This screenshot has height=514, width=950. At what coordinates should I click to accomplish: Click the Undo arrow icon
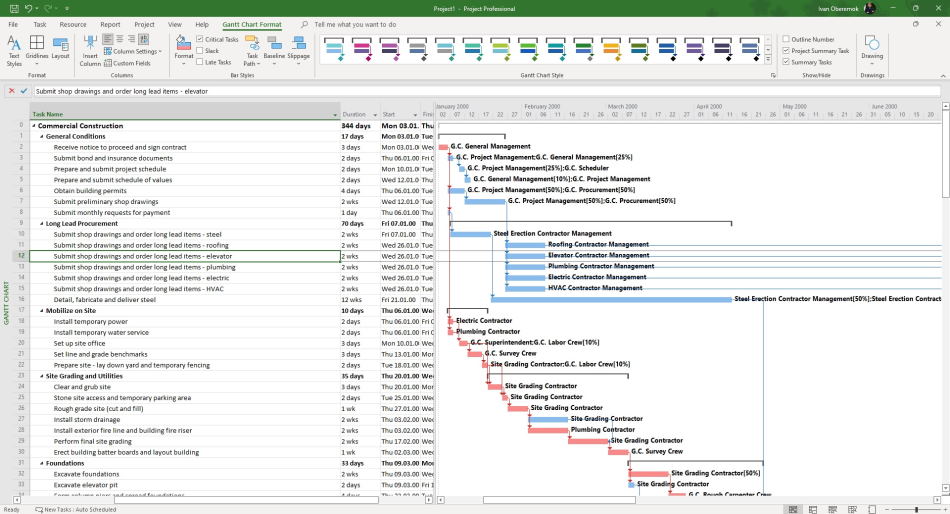tap(28, 8)
